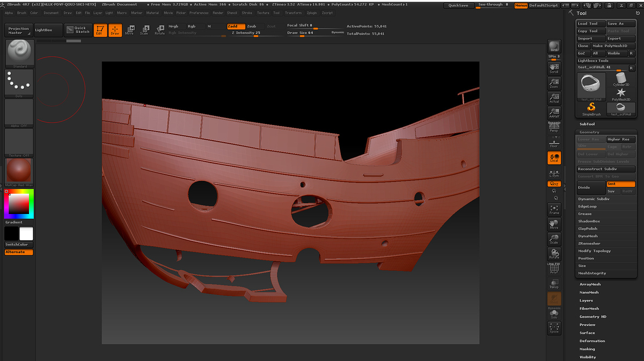Collapse the Geometry section
The width and height of the screenshot is (644, 361).
[589, 132]
